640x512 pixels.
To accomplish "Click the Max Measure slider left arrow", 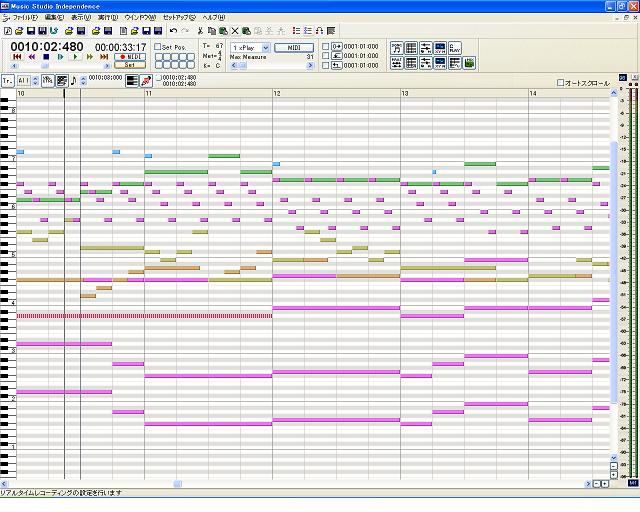I will pos(234,65).
